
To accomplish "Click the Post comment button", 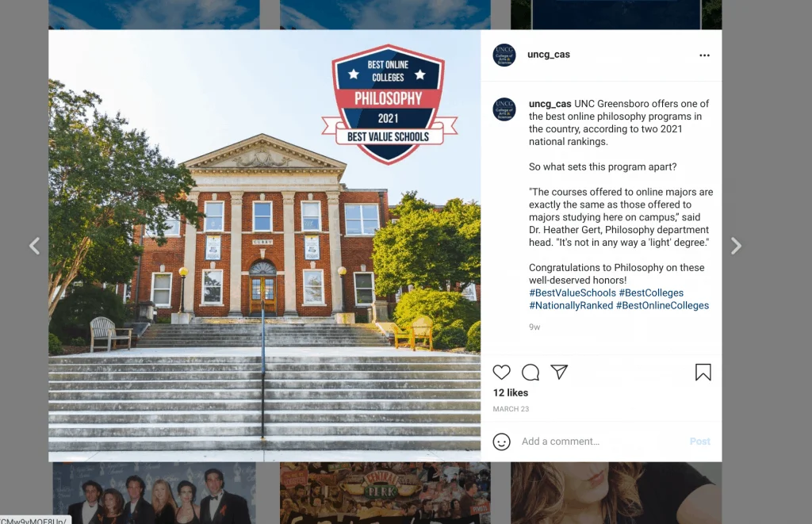I will click(699, 441).
